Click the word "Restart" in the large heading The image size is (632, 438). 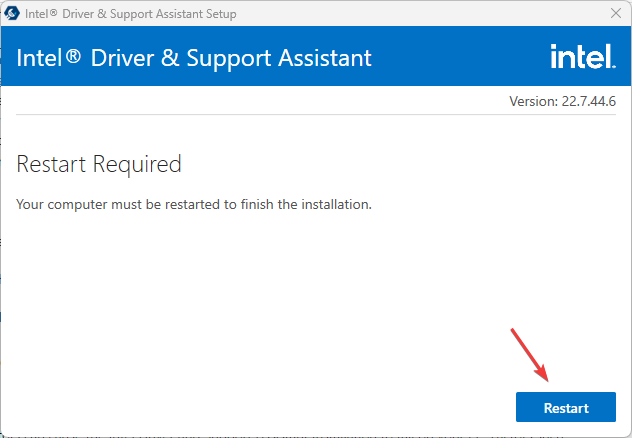(51, 164)
